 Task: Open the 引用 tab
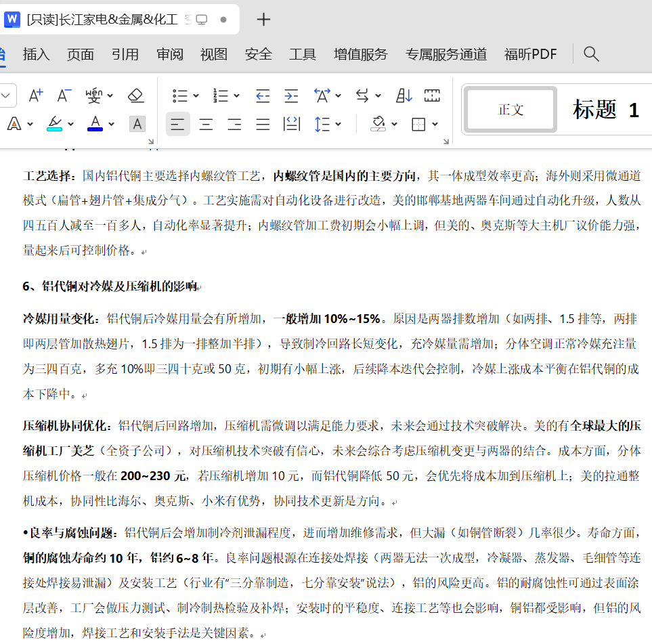click(x=125, y=54)
